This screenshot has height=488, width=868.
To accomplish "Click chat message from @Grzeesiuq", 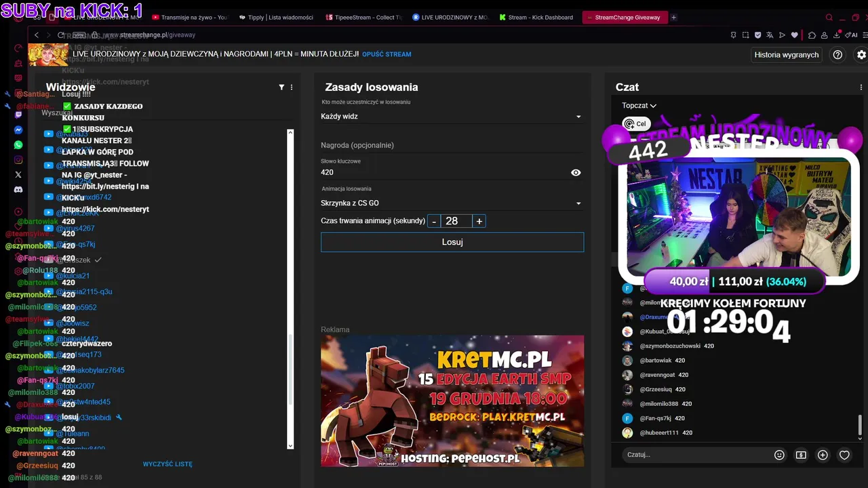I will [x=655, y=390].
